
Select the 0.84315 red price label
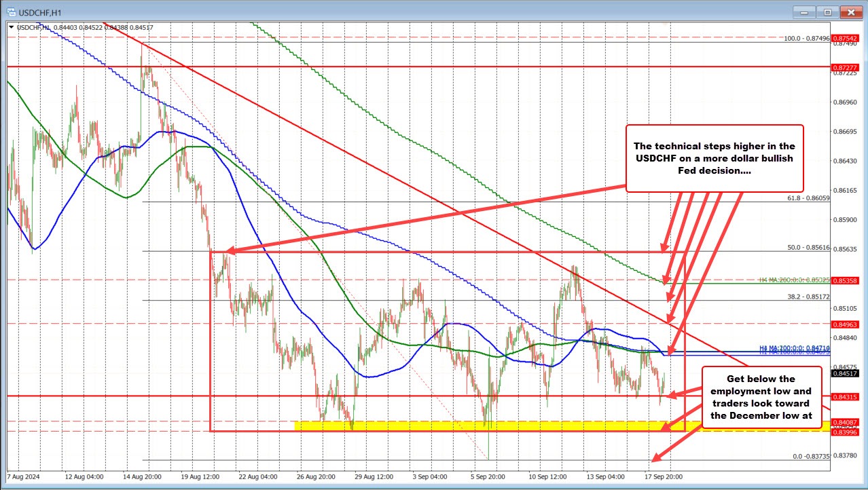point(845,396)
